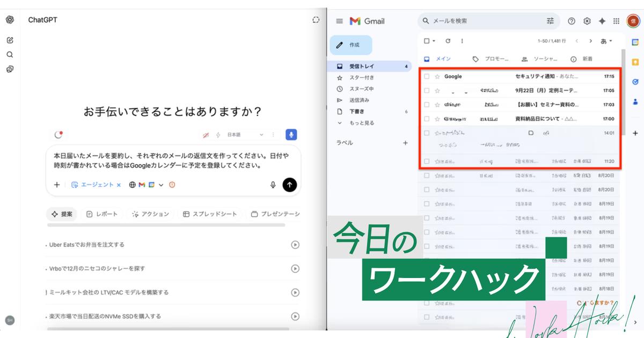Refresh the Gmail inbox
Viewport: 644px width, 338px height.
[448, 41]
